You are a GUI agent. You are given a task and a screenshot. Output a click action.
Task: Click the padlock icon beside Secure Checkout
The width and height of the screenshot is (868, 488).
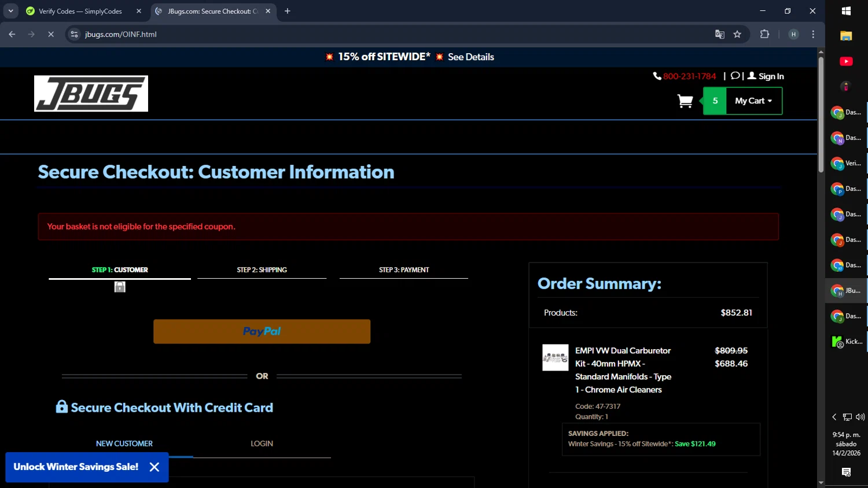point(61,406)
